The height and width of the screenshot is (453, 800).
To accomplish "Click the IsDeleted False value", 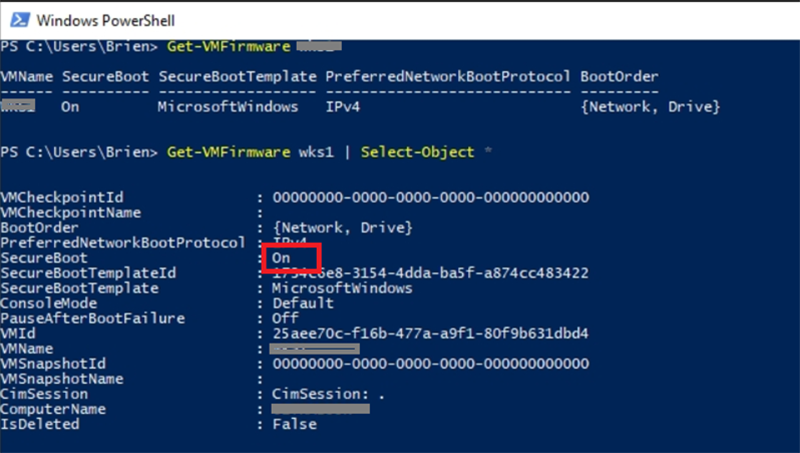I will tap(294, 424).
